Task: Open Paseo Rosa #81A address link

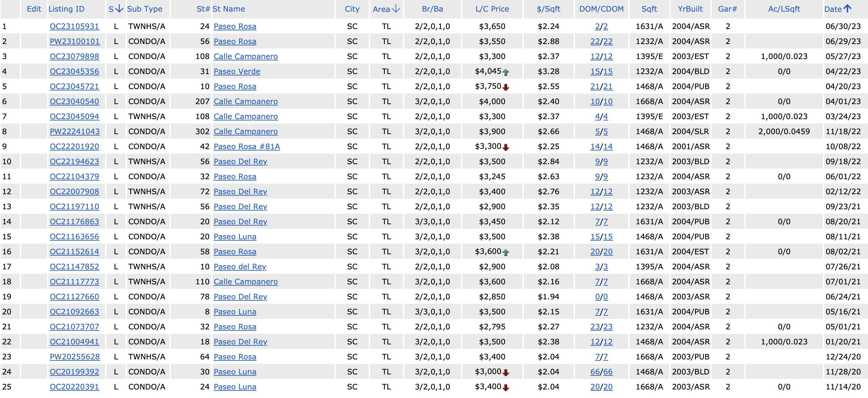Action: (x=247, y=146)
